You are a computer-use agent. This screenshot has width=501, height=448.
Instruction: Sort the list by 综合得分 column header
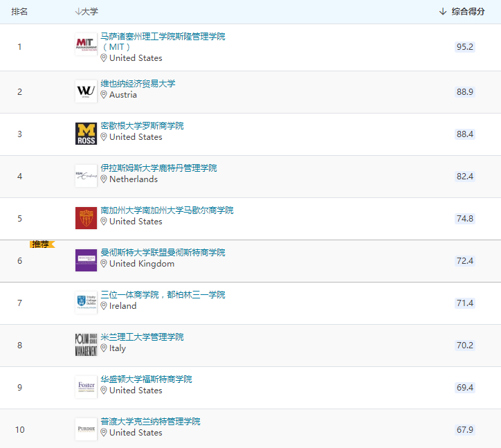point(462,12)
